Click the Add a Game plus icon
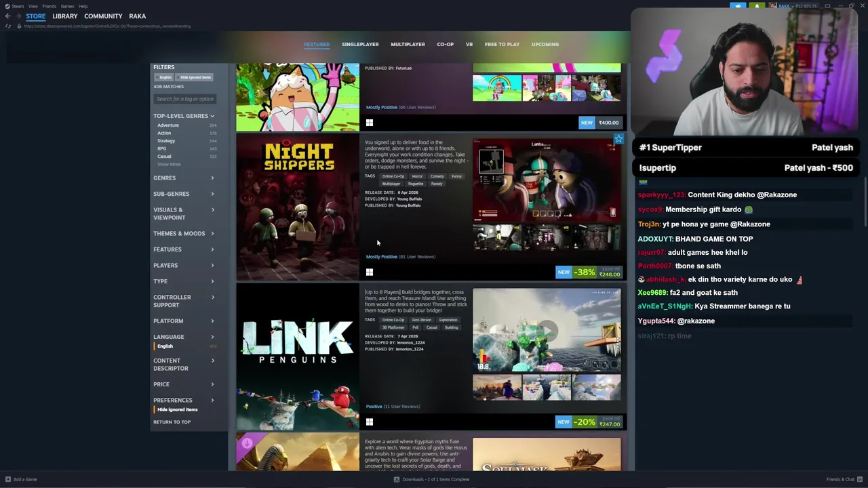The height and width of the screenshot is (488, 868). point(7,479)
